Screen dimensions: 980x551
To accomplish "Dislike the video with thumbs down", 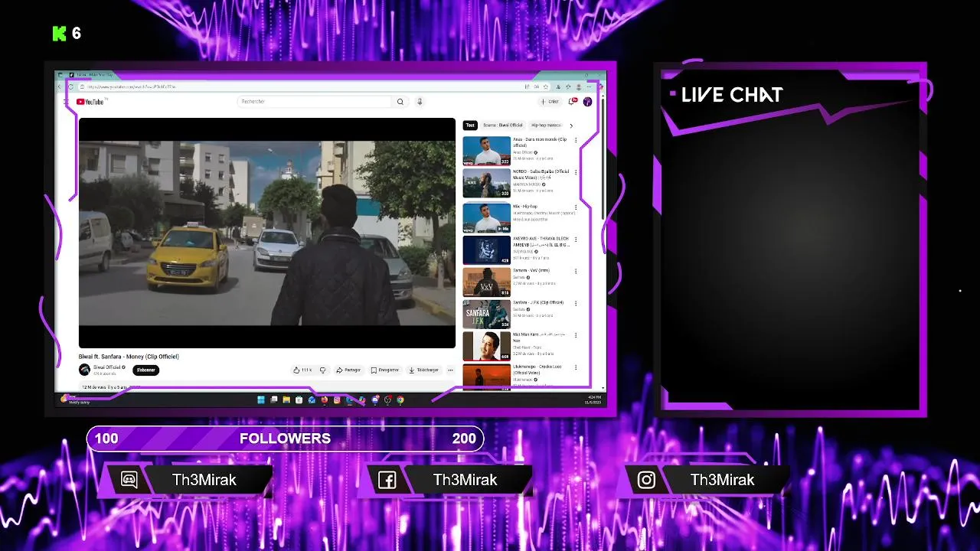I will [x=322, y=370].
